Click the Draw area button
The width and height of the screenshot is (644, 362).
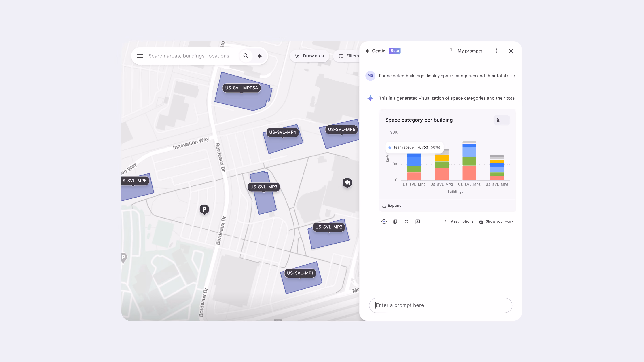(x=309, y=56)
